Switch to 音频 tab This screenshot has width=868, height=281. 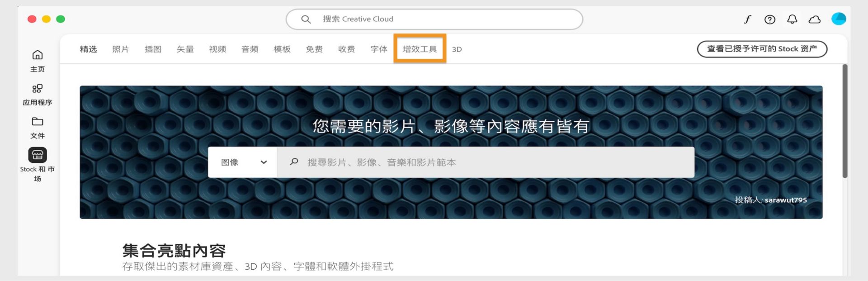(x=250, y=49)
